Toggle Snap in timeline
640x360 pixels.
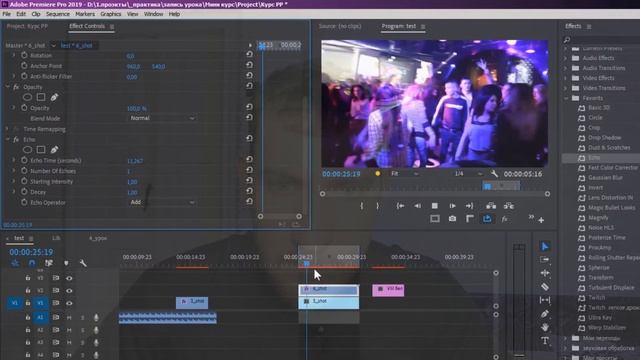32,263
